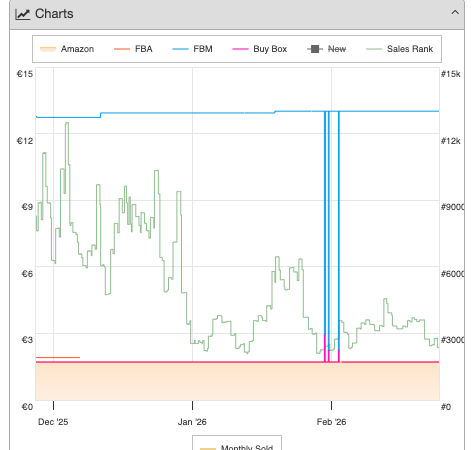Click the pink Buy Box line swatch
Viewport: 474px width, 450px height.
pyautogui.click(x=240, y=49)
